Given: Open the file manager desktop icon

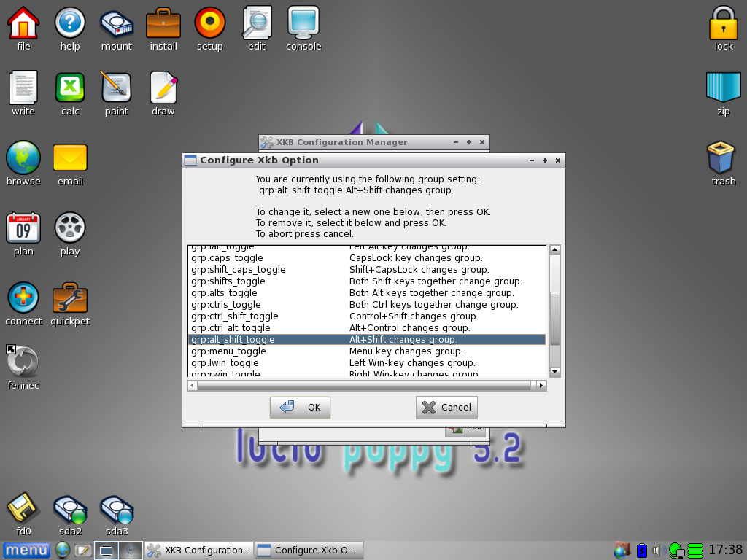Looking at the screenshot, I should pyautogui.click(x=23, y=23).
